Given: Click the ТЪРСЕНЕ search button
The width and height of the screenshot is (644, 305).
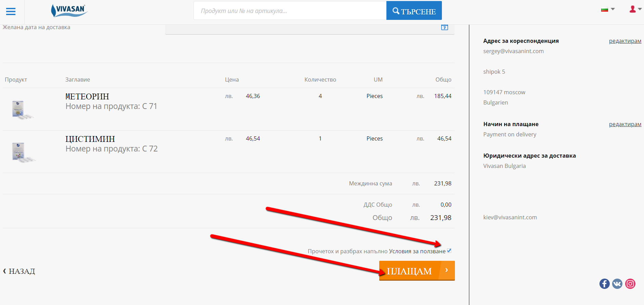Looking at the screenshot, I should click(x=414, y=11).
